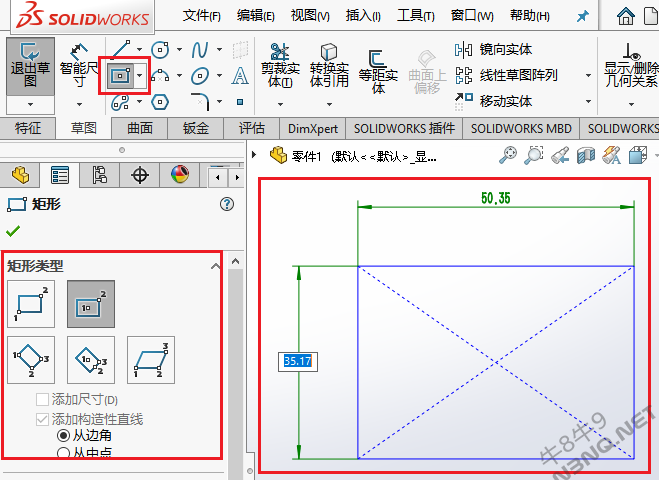The width and height of the screenshot is (659, 480).
Task: Click Display/Delete Relations (显示/删除几何关系)
Action: (630, 66)
